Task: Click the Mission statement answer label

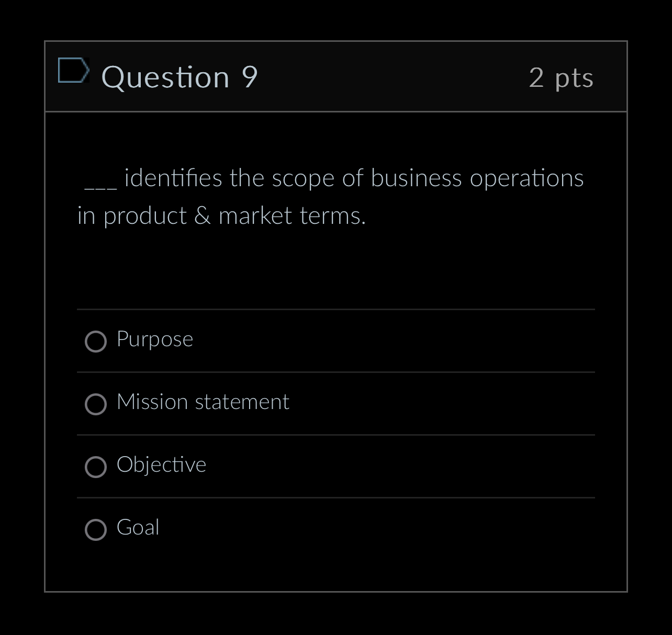Action: click(x=203, y=402)
